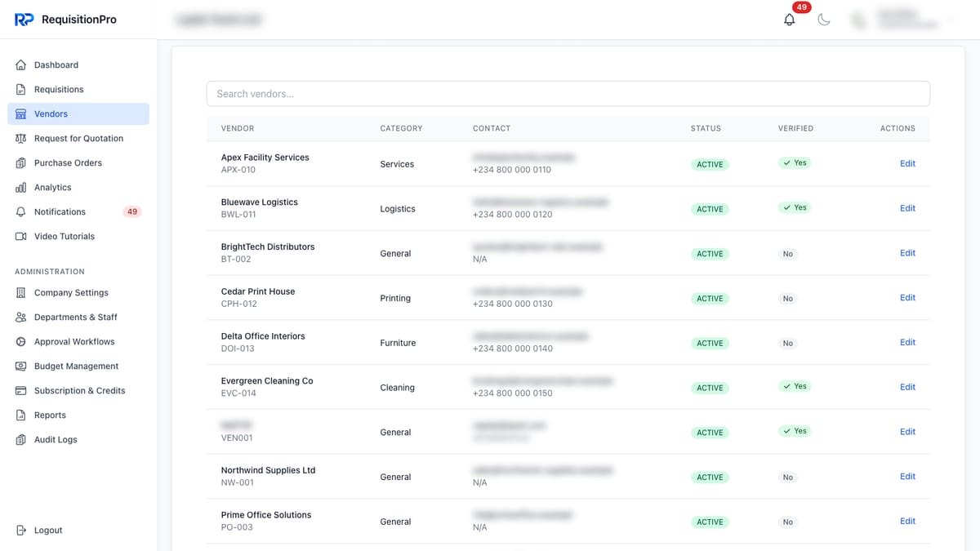The height and width of the screenshot is (551, 980).
Task: Edit Apex Facility Services vendor
Action: point(907,163)
